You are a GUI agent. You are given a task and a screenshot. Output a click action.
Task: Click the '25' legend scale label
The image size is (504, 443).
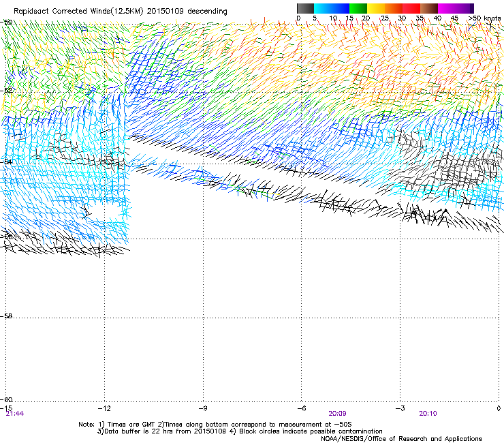click(384, 18)
